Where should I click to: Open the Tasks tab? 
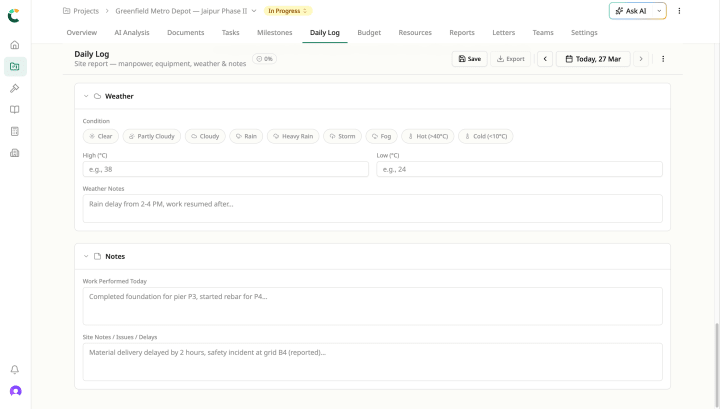231,33
